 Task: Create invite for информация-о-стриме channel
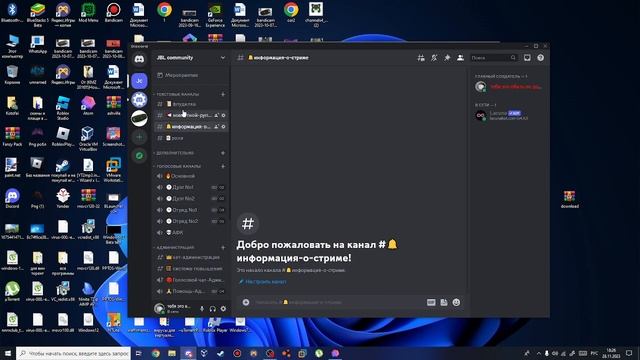(x=216, y=127)
